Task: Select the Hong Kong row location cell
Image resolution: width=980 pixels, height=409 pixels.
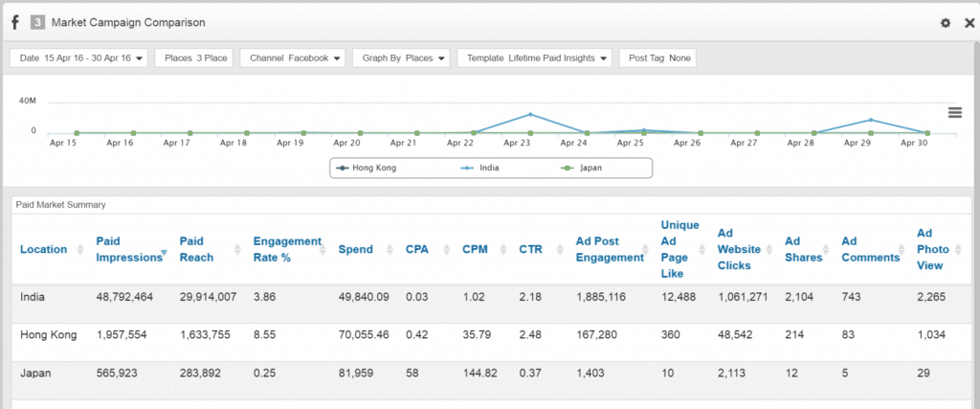Action: pos(48,335)
